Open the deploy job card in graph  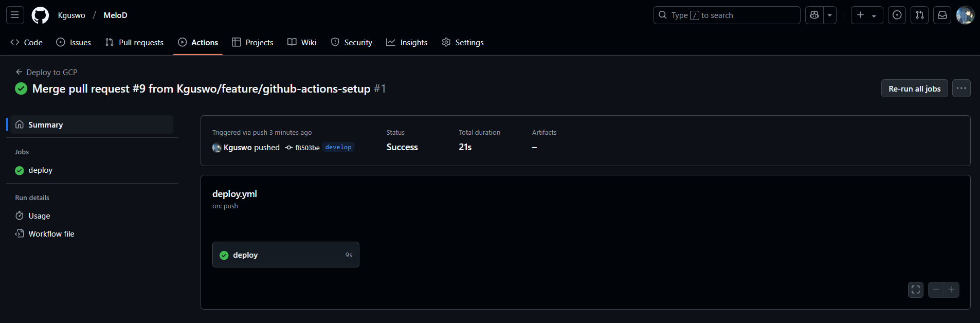pyautogui.click(x=286, y=255)
